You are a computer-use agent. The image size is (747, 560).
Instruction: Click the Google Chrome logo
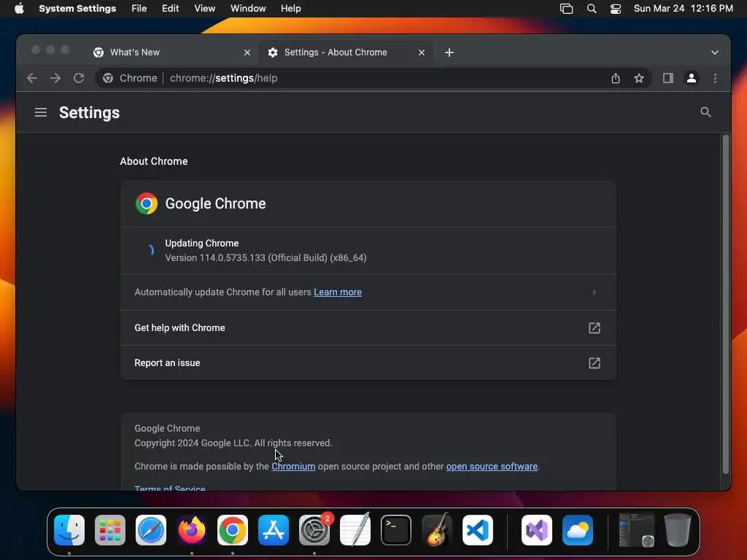pyautogui.click(x=146, y=204)
